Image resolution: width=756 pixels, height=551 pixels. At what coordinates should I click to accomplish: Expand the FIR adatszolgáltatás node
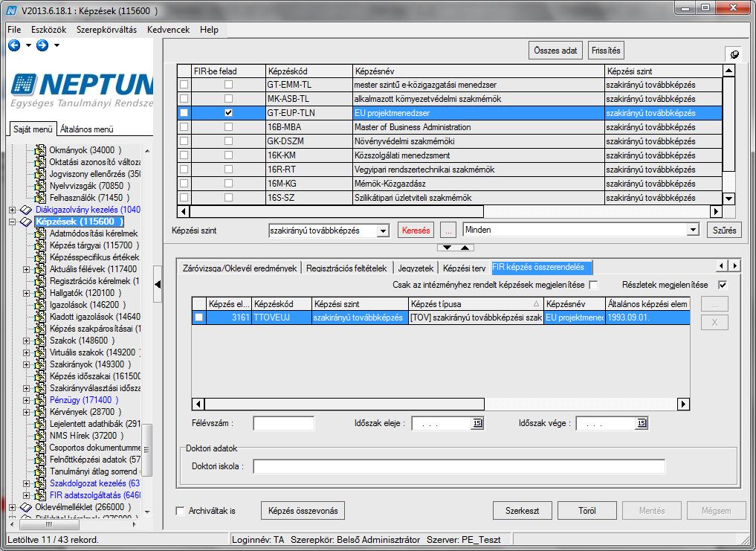(x=27, y=495)
